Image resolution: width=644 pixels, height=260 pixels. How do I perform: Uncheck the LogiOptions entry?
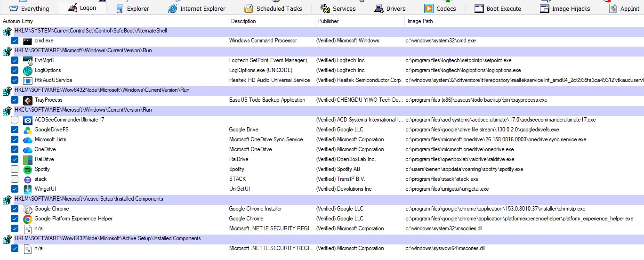coord(15,70)
